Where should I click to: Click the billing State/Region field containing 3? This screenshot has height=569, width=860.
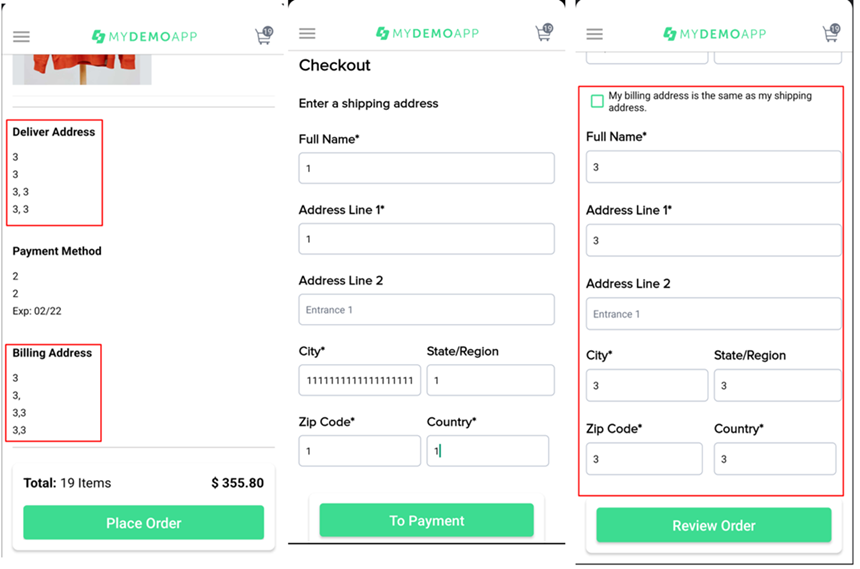click(x=777, y=385)
